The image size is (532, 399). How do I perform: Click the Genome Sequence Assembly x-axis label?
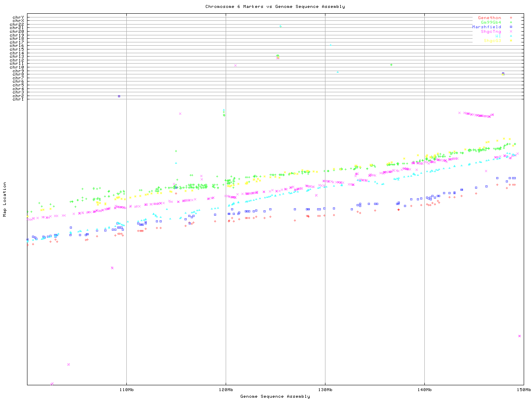coord(275,397)
